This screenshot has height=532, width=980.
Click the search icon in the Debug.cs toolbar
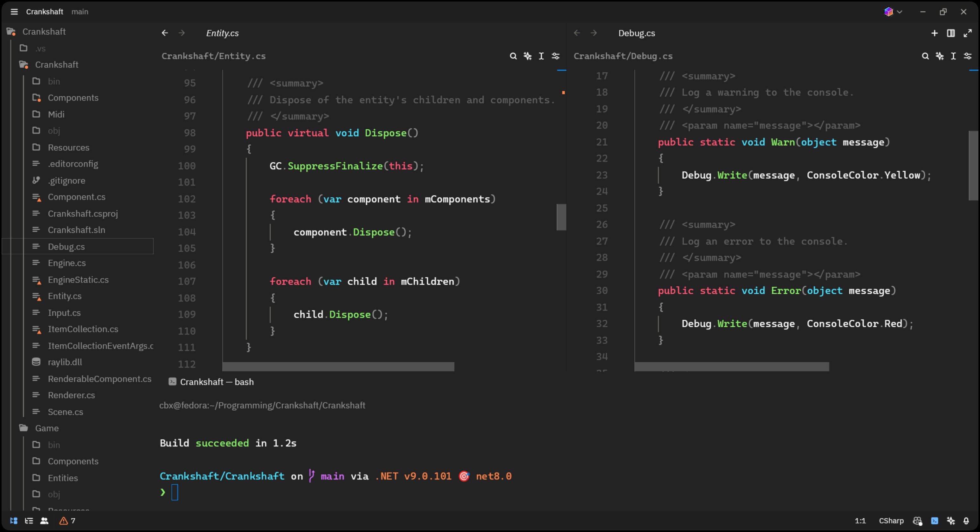point(925,56)
